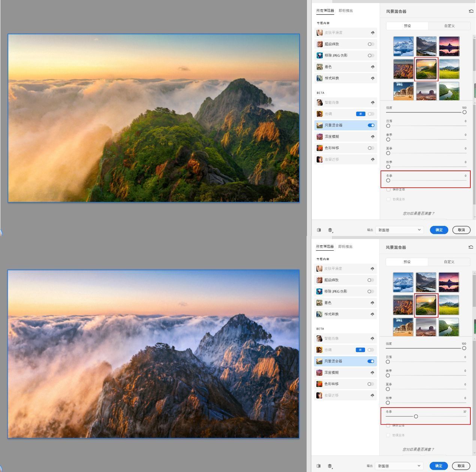Click the reset arrow in Landscape Mixer header
The height and width of the screenshot is (472, 476).
tap(471, 11)
